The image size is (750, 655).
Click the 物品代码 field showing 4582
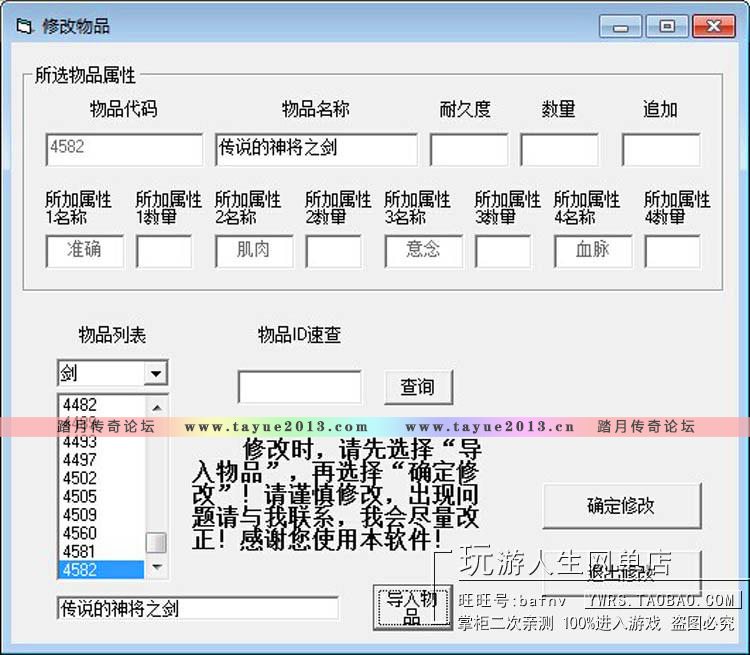click(124, 150)
